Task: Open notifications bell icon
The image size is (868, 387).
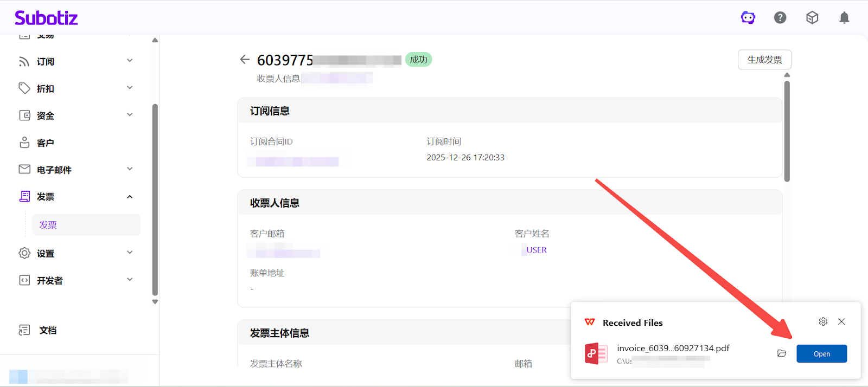Action: point(844,18)
